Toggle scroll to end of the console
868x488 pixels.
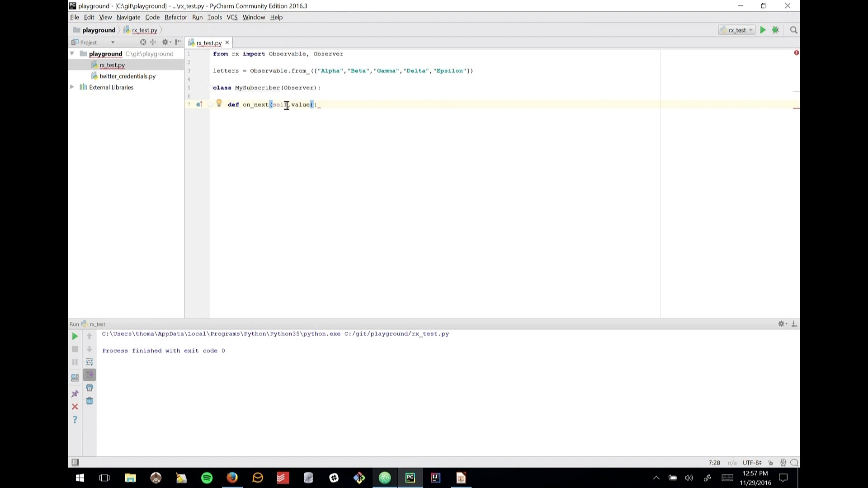click(90, 375)
